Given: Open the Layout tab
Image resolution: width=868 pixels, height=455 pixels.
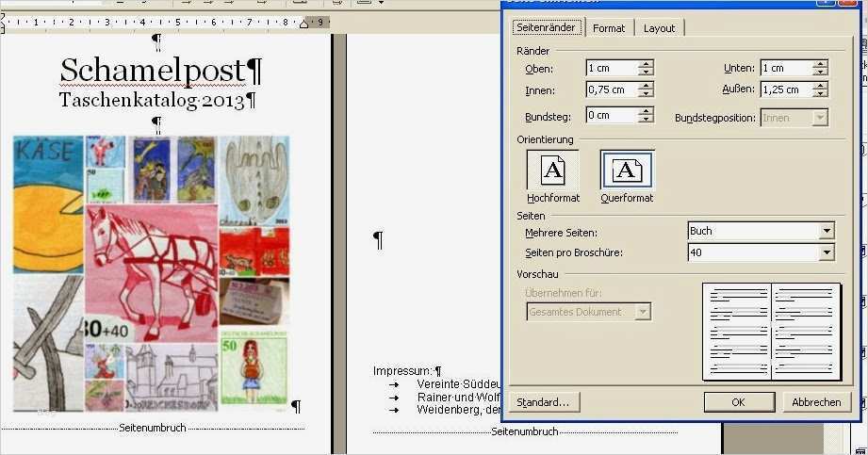Looking at the screenshot, I should (660, 28).
